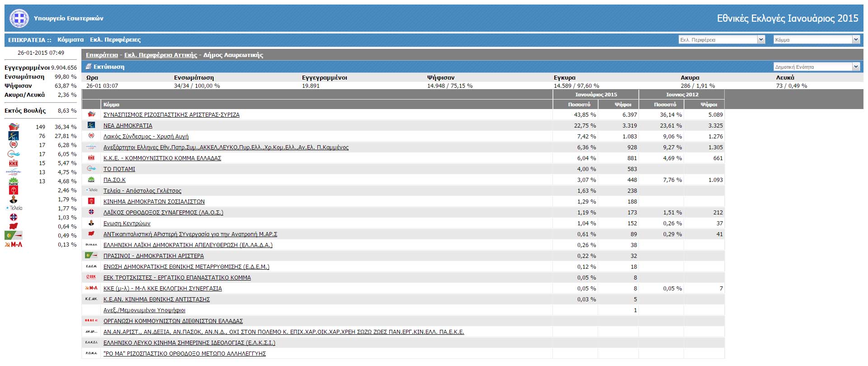Click the Πράσινοι party logo in table
Viewport: 868px width, 366px height.
[91, 256]
